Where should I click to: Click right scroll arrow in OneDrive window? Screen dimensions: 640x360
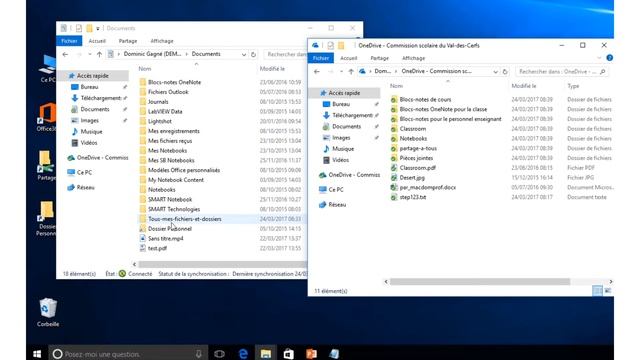[x=611, y=282]
